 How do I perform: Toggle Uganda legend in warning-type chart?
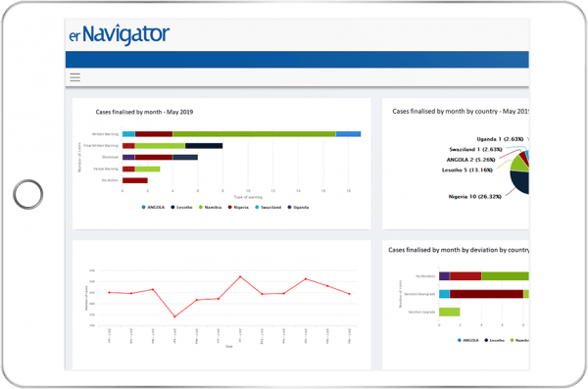(x=298, y=207)
